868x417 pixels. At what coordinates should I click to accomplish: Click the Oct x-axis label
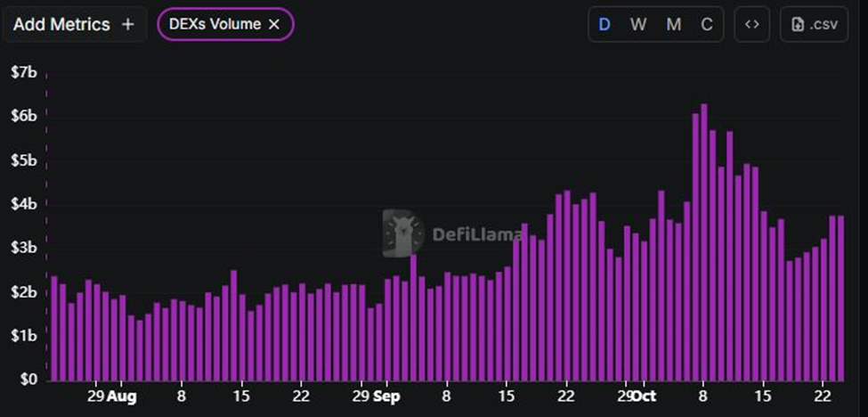[x=644, y=397]
